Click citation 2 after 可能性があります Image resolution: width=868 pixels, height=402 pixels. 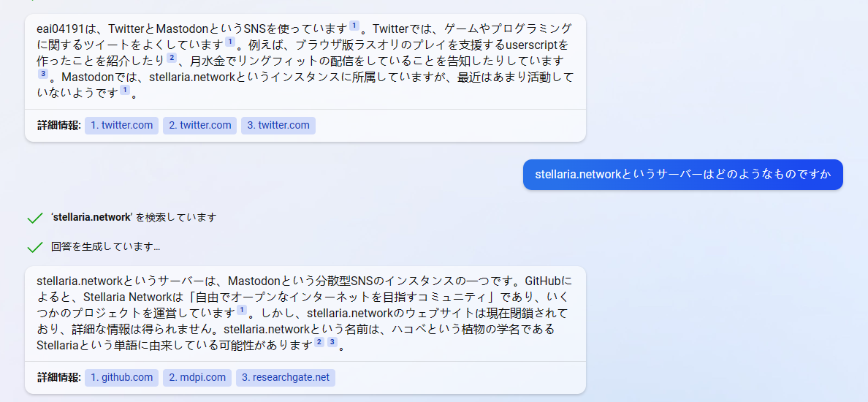pyautogui.click(x=319, y=342)
